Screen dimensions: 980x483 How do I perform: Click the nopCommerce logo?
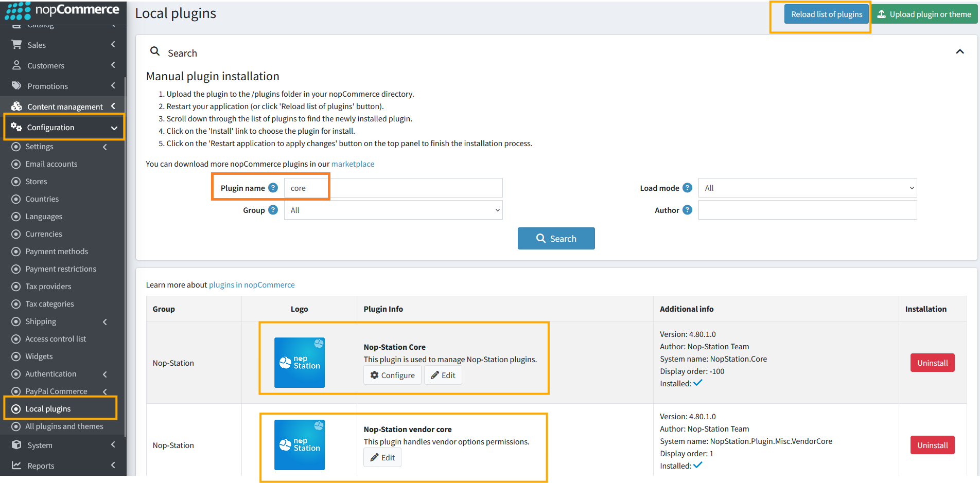tap(62, 10)
